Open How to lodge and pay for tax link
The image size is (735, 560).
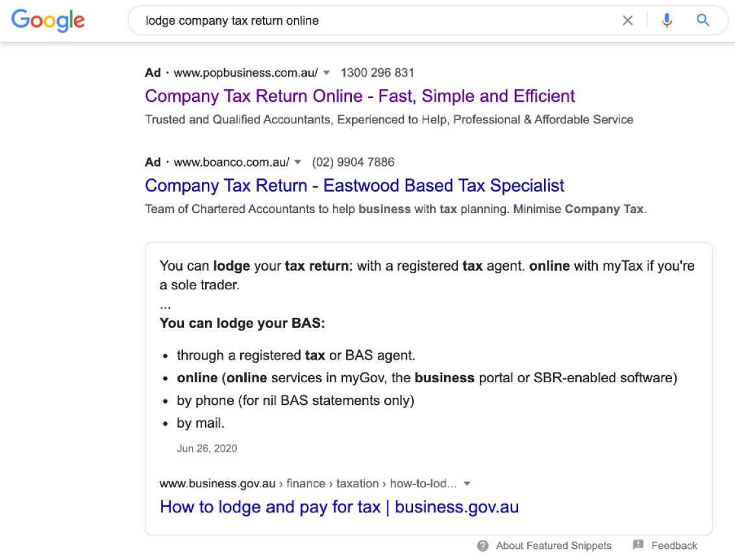coord(340,507)
